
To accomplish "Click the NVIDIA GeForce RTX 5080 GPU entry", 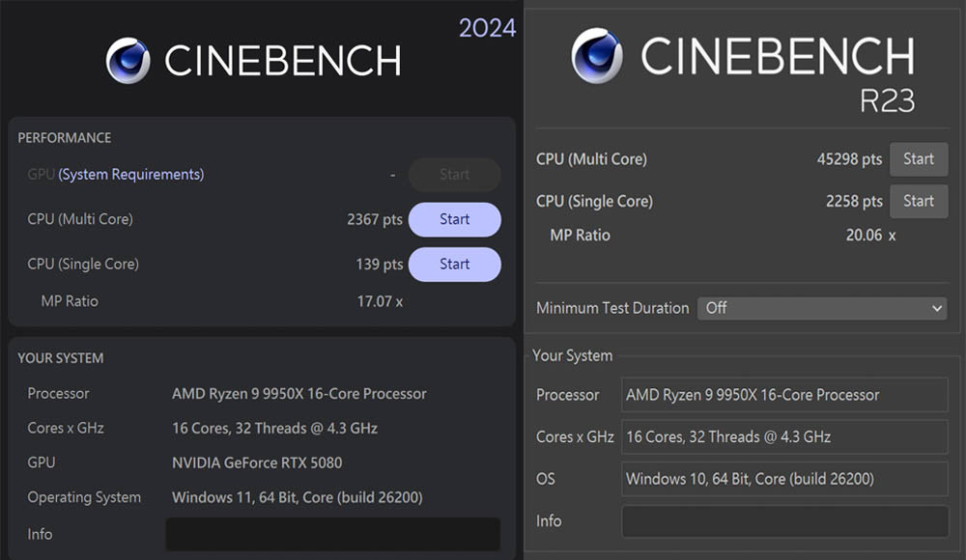I will pos(257,462).
